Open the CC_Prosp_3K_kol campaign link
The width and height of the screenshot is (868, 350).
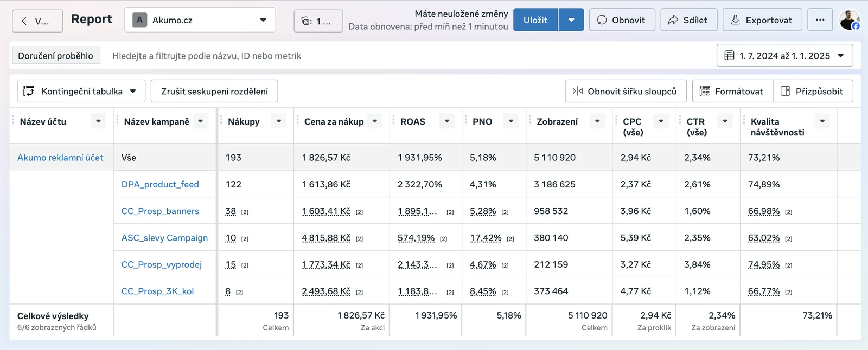[x=157, y=291]
